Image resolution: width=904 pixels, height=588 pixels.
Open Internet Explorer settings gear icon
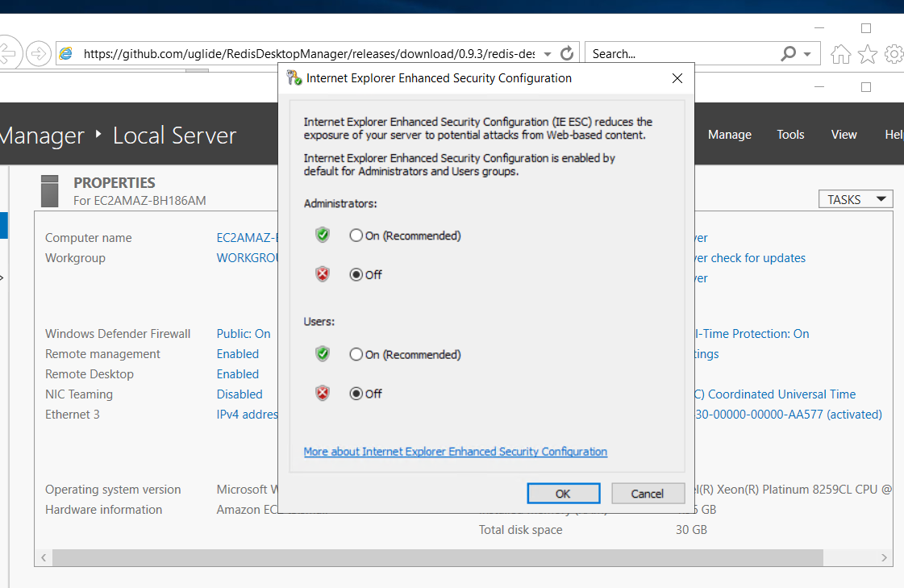895,54
